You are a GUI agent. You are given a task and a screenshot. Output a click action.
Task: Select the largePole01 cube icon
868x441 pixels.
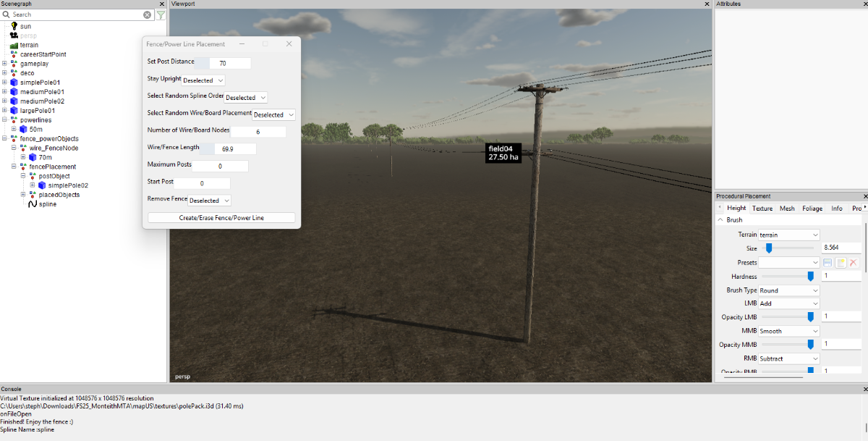[x=14, y=111]
